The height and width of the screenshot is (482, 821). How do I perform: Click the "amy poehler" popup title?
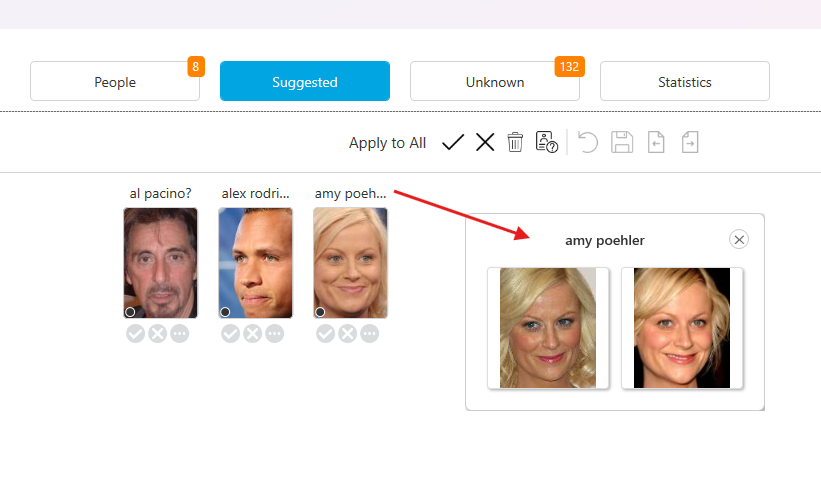coord(605,240)
